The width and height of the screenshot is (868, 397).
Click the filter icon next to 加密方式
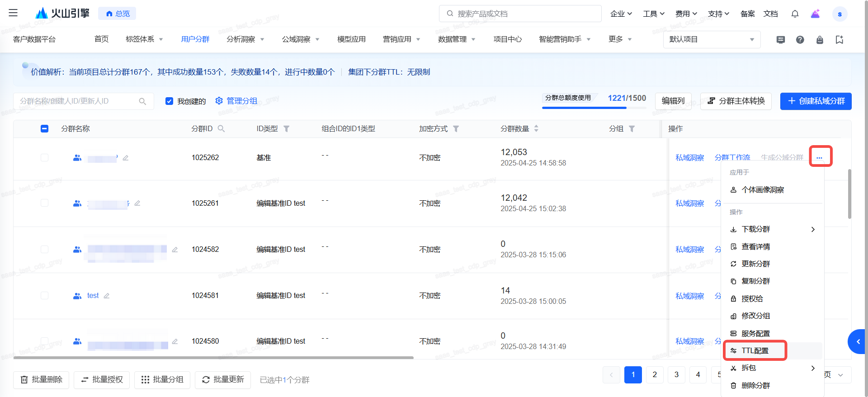(x=456, y=129)
